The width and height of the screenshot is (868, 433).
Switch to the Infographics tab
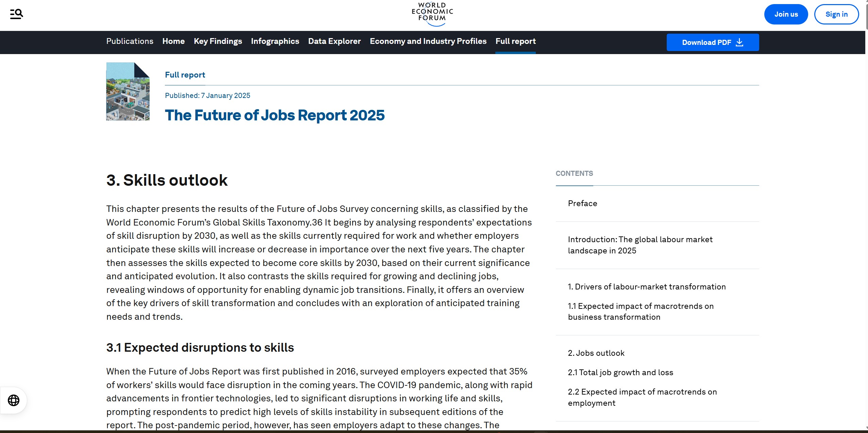(275, 41)
